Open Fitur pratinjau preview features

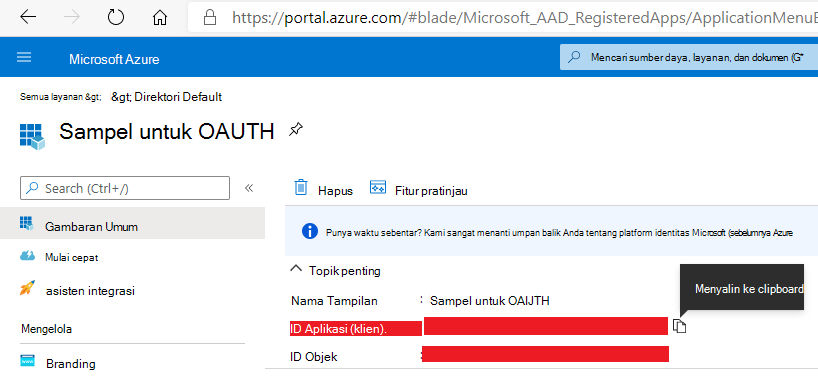tap(431, 191)
